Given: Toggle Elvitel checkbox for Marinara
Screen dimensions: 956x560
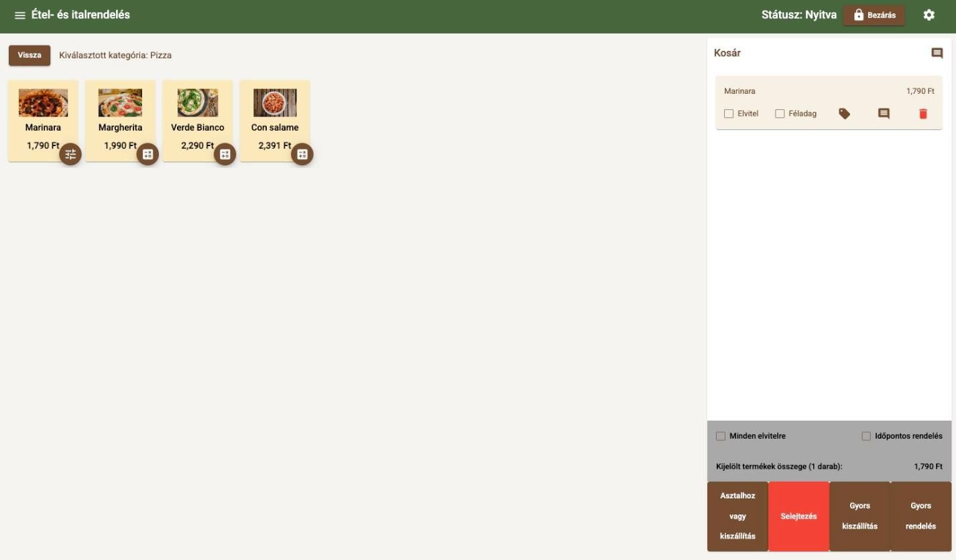Looking at the screenshot, I should (x=729, y=114).
